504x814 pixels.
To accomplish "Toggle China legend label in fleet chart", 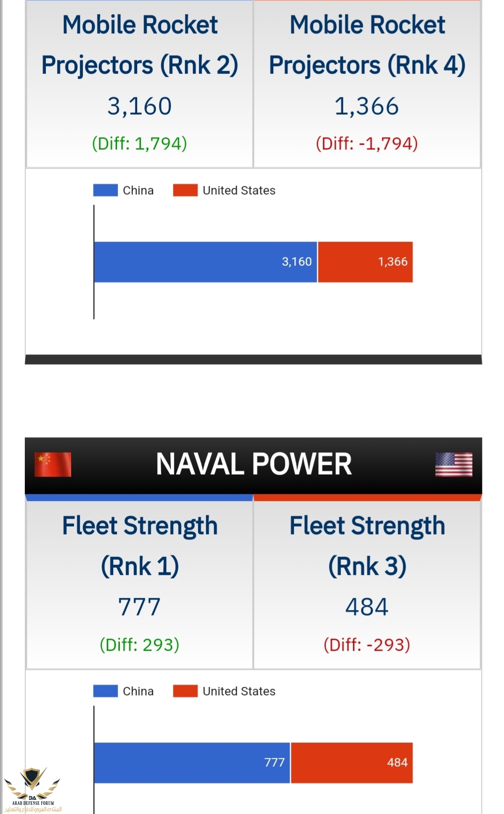I will pyautogui.click(x=138, y=691).
